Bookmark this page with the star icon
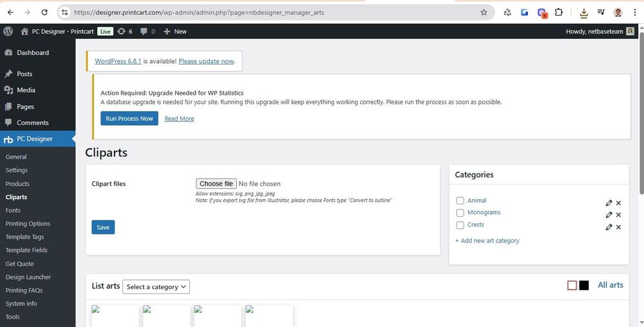This screenshot has width=644, height=327. pyautogui.click(x=484, y=12)
